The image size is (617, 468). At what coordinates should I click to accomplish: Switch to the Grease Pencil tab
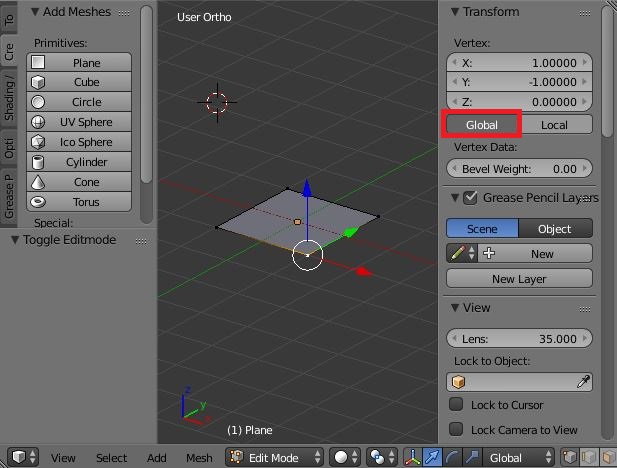[x=9, y=197]
